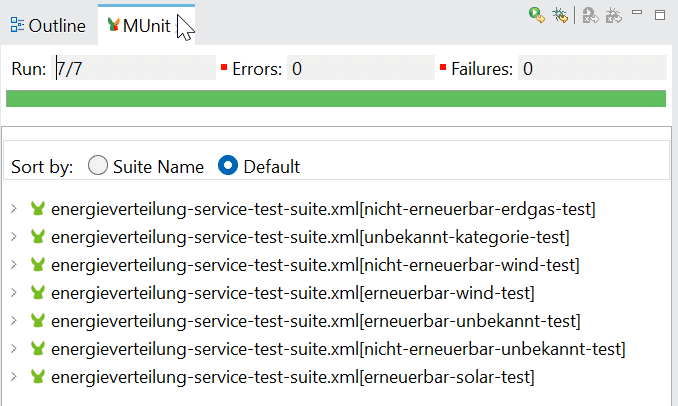The width and height of the screenshot is (678, 406).
Task: Click the Debug tests icon in the toolbar
Action: pyautogui.click(x=560, y=15)
